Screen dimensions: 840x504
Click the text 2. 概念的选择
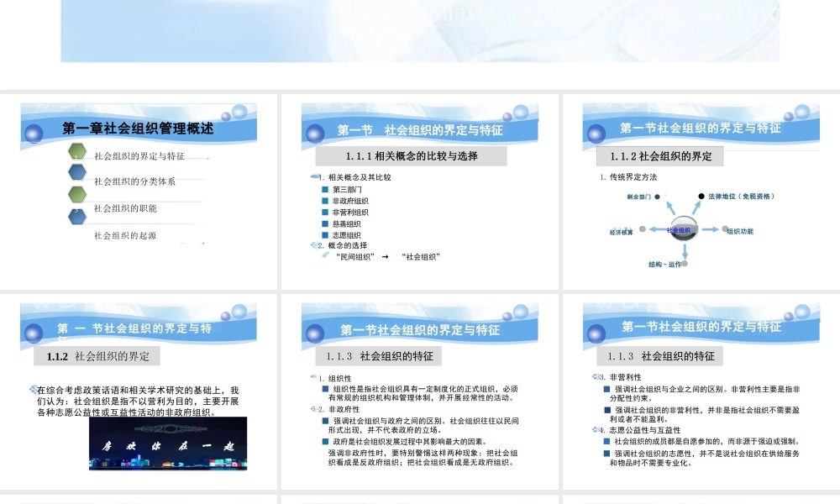click(343, 245)
